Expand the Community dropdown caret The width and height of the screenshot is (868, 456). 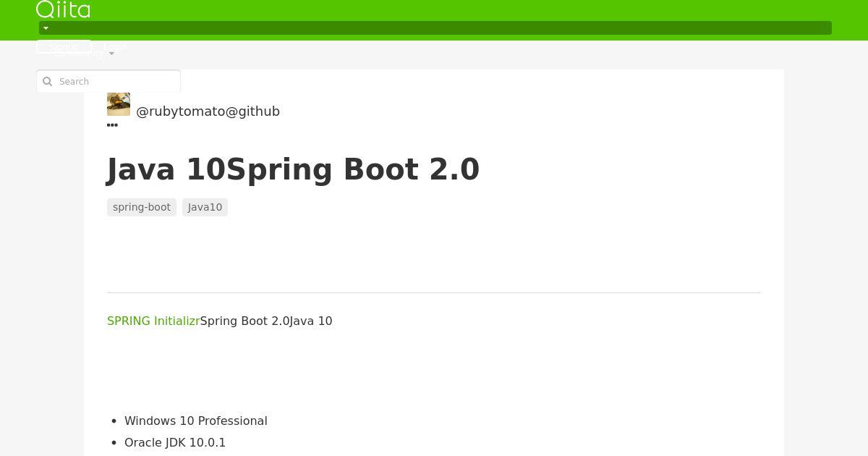click(x=111, y=54)
